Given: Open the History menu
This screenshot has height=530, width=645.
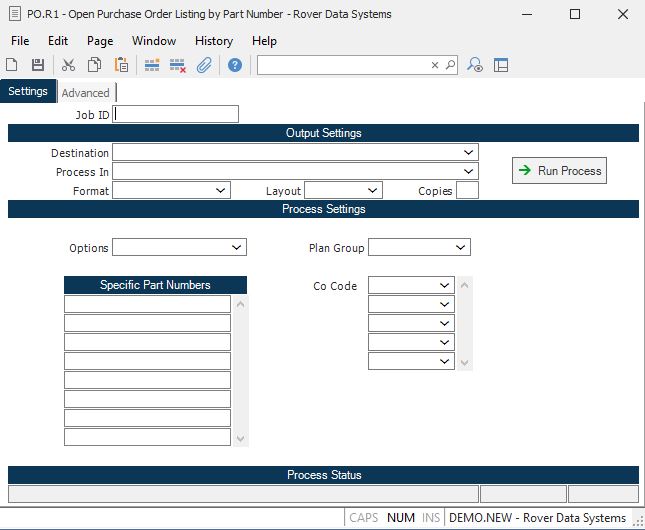Looking at the screenshot, I should 214,41.
